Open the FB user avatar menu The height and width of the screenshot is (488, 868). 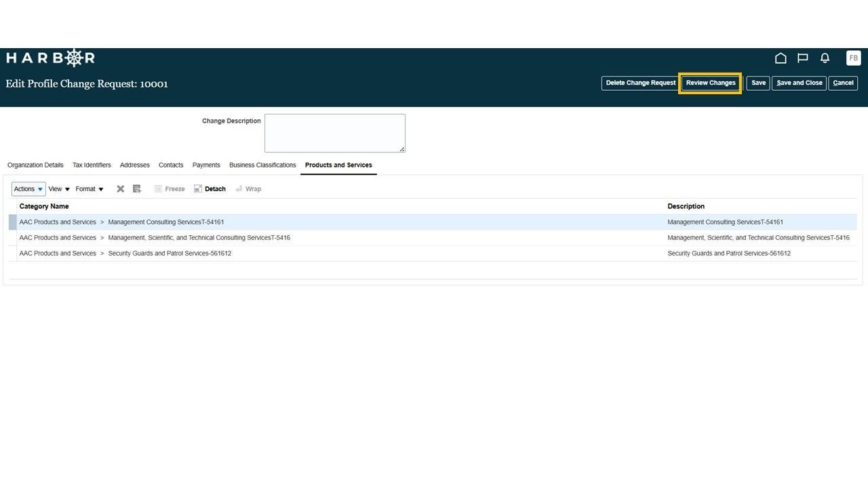coord(853,58)
